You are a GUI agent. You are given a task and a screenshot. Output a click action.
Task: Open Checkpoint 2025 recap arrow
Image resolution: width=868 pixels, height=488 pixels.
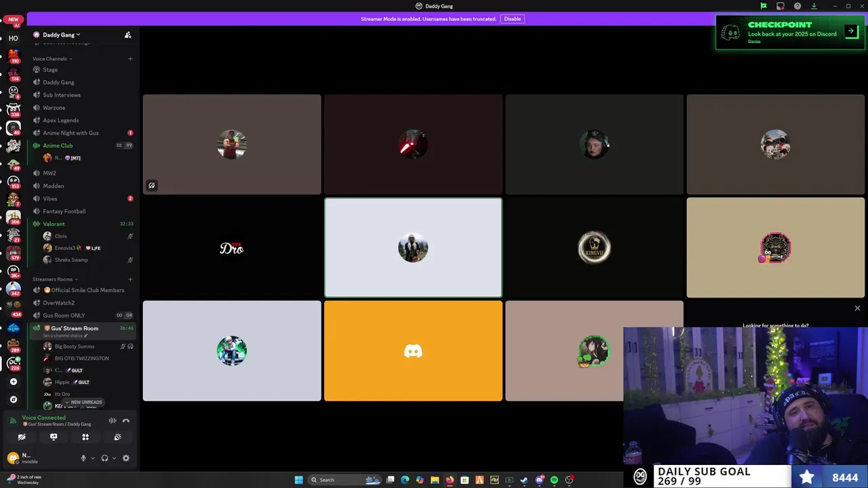coord(852,31)
